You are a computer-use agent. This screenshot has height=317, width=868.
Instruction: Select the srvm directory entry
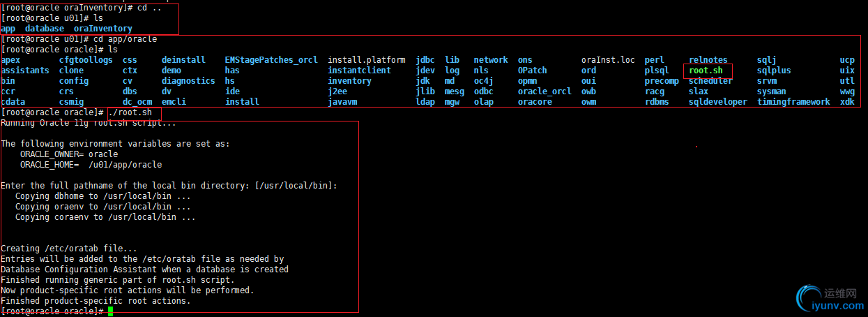(x=767, y=81)
